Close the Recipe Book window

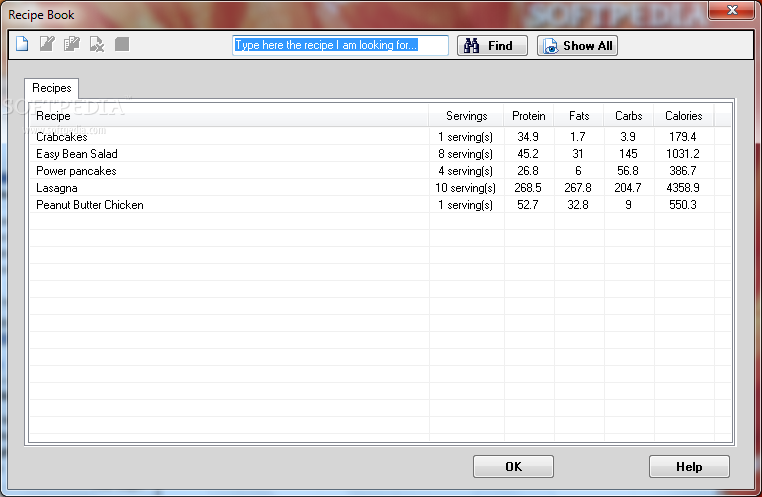click(x=732, y=10)
